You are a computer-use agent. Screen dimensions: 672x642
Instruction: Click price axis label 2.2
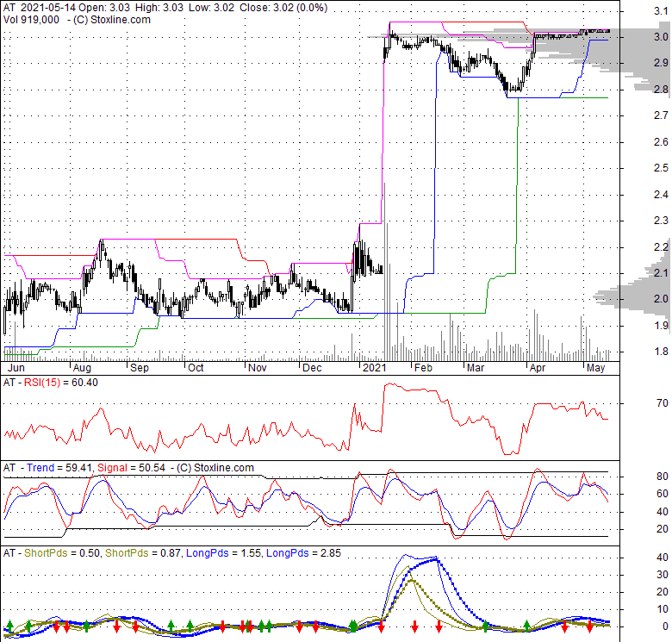click(662, 246)
